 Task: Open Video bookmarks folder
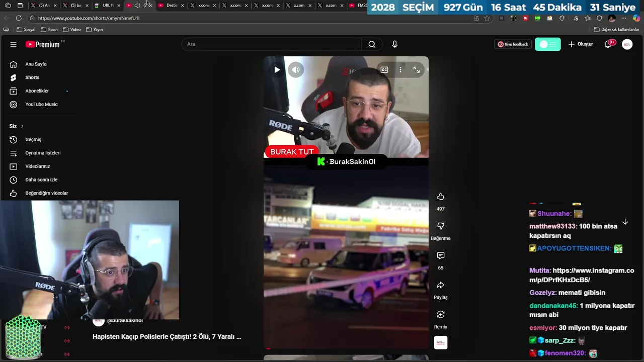coord(72,30)
